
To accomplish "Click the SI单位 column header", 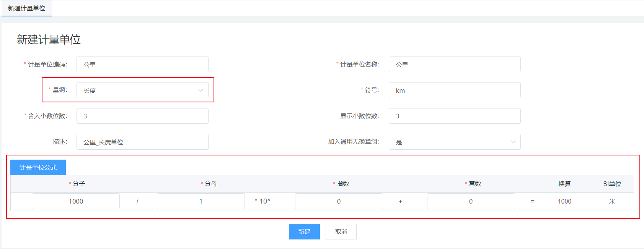I will point(612,184).
